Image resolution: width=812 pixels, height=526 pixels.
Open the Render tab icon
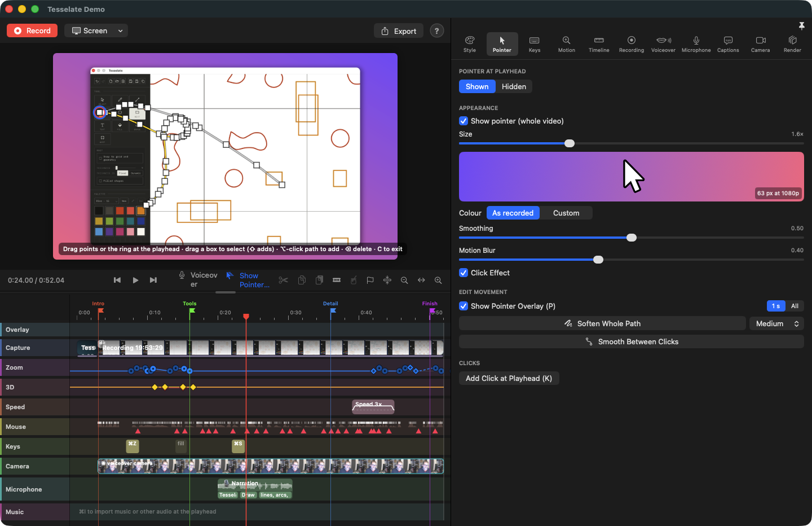pos(792,44)
